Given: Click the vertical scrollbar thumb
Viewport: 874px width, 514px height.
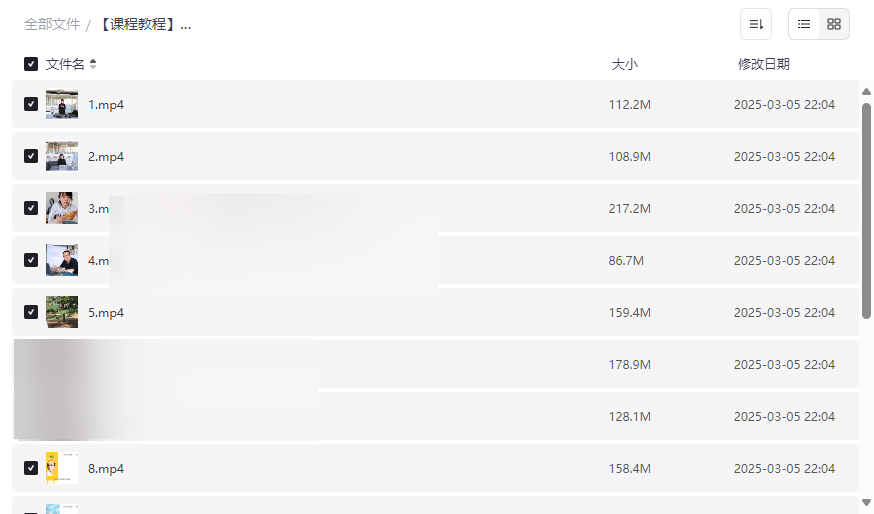Looking at the screenshot, I should 866,210.
